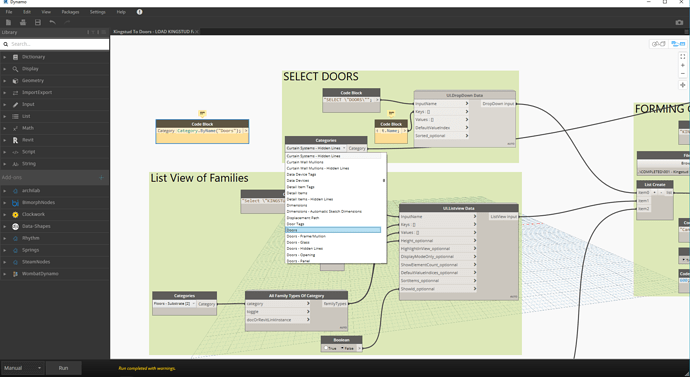Open the notifications alert icon beside Help

tap(139, 12)
